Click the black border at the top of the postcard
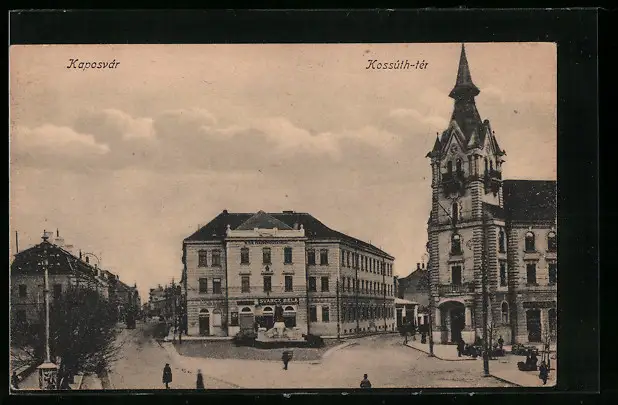 [x=300, y=25]
